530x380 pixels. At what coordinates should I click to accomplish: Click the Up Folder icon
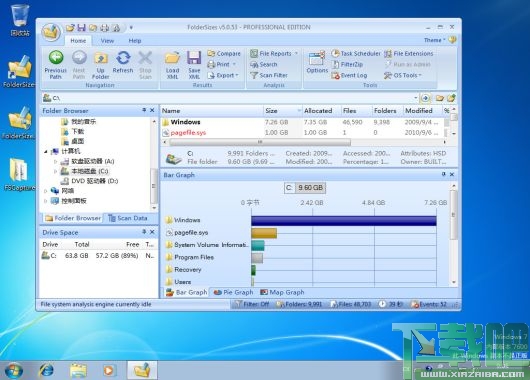tap(100, 65)
